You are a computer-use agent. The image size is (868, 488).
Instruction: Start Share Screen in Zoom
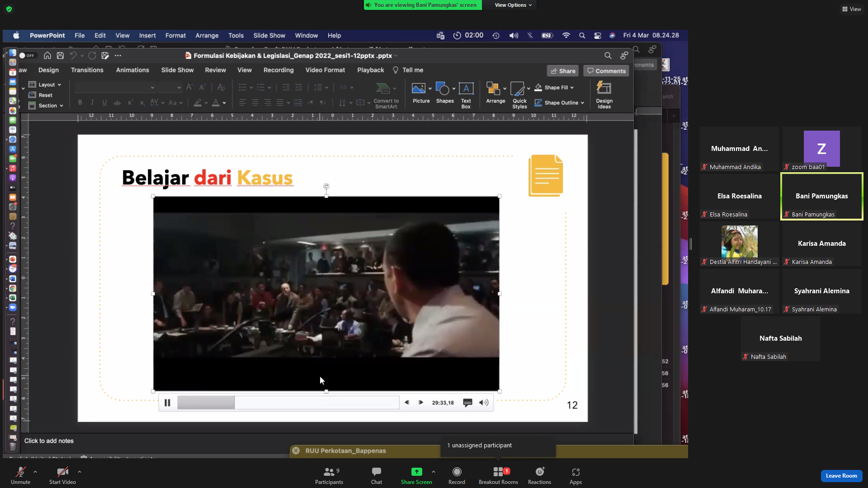[x=416, y=476]
